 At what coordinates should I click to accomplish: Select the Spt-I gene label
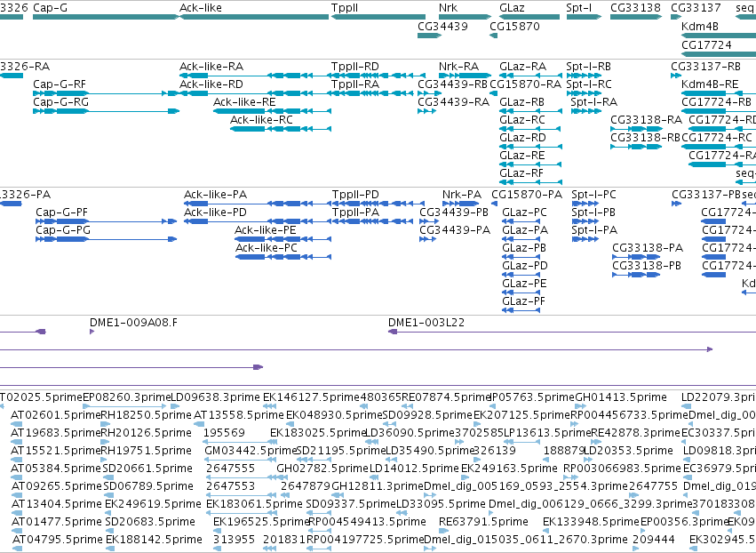578,8
